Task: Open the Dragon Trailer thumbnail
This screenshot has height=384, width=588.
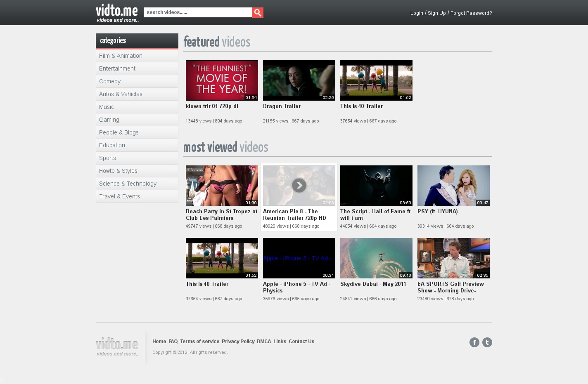Action: [299, 80]
